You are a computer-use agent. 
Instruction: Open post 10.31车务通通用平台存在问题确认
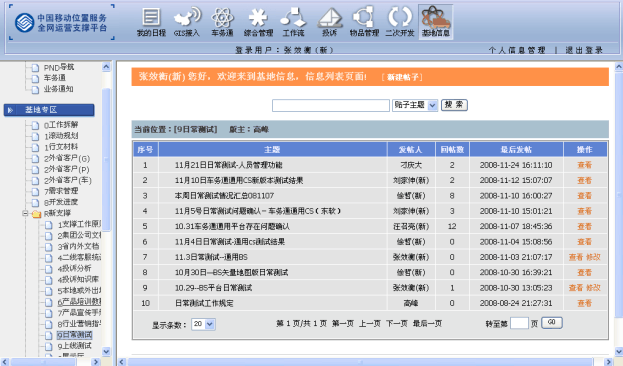(x=232, y=227)
